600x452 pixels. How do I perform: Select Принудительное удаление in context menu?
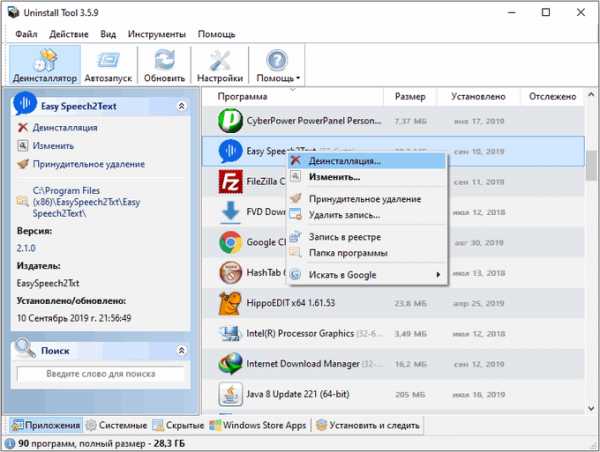click(367, 199)
